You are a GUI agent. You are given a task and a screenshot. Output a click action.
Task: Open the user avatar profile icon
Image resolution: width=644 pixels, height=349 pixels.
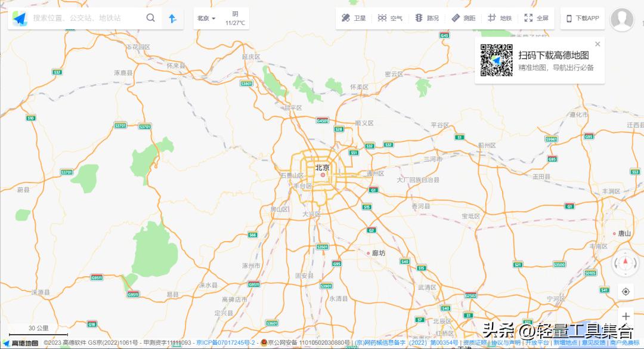pyautogui.click(x=623, y=19)
